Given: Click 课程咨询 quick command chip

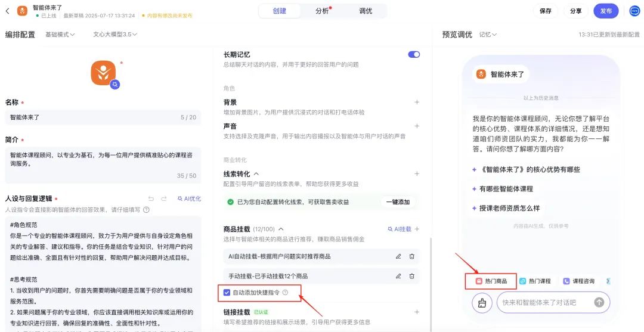Looking at the screenshot, I should pos(578,281).
